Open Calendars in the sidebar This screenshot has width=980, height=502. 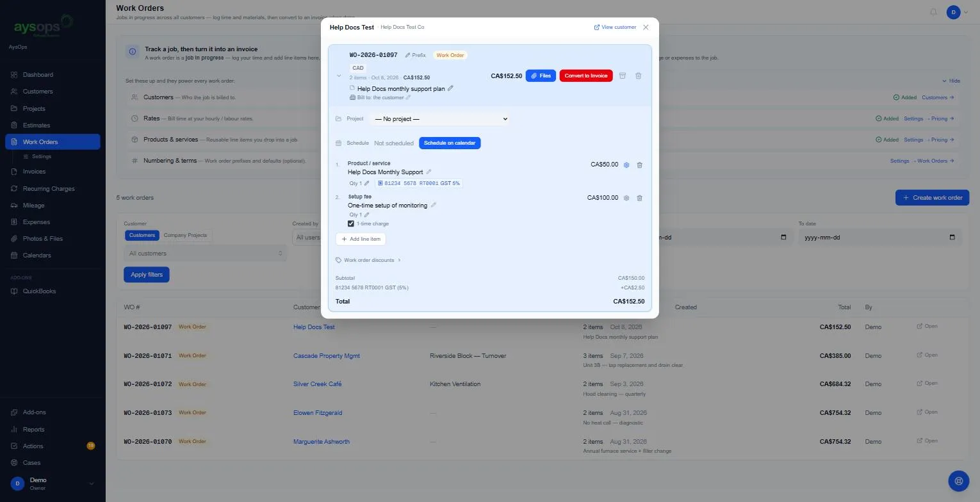53,255
